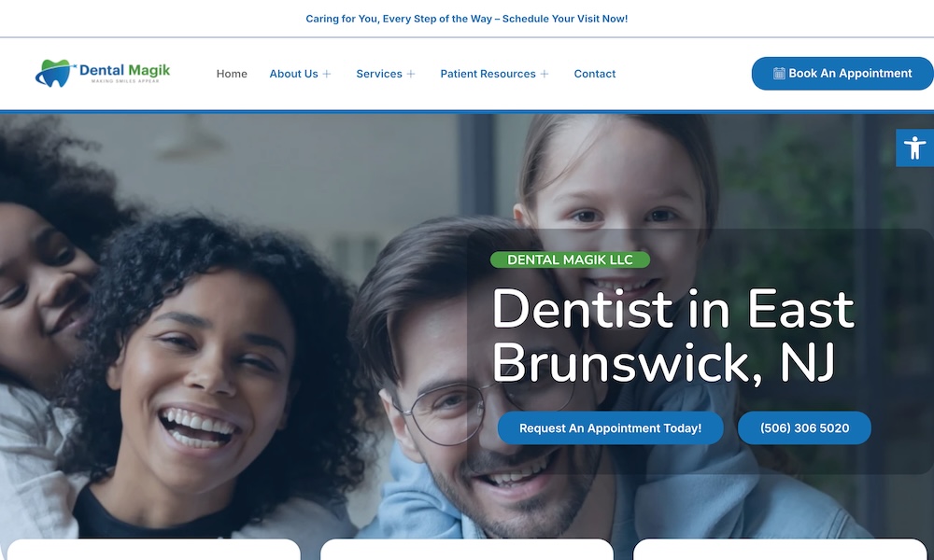This screenshot has height=560, width=934.
Task: Click the green DENTAL MAGIK LLC badge
Action: pos(570,260)
